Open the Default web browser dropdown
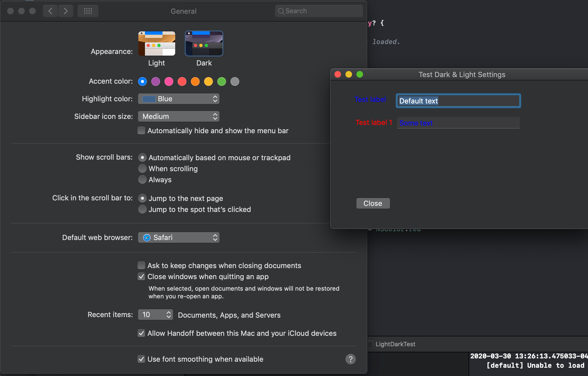The image size is (588, 376). click(179, 238)
